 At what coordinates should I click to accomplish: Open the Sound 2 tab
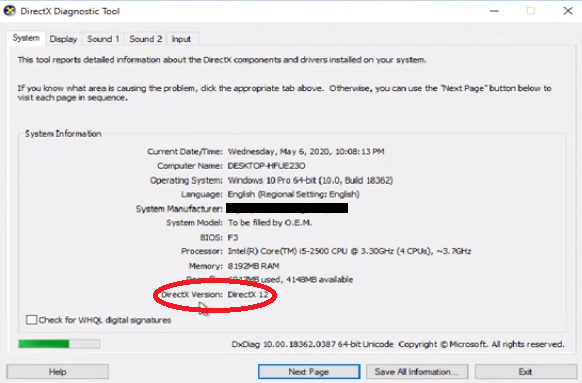click(x=146, y=39)
